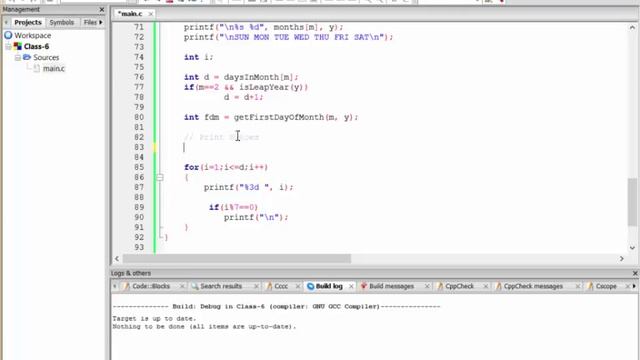Click the editor vertical scroll up arrow
The image size is (640, 360).
pyautogui.click(x=632, y=27)
